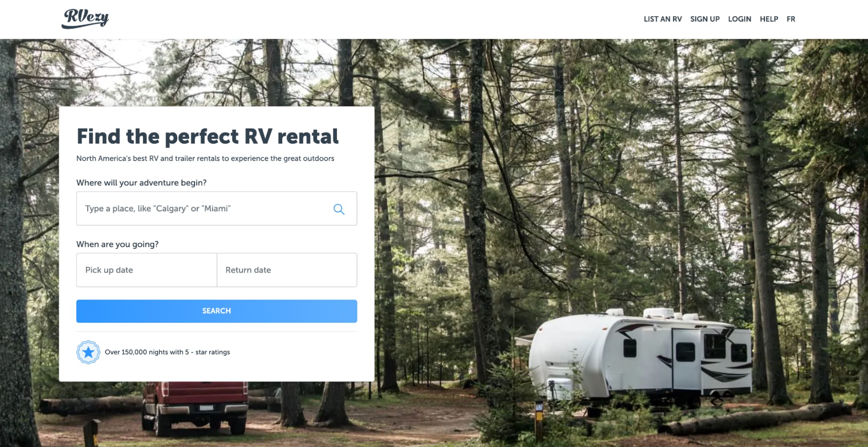Viewport: 868px width, 447px height.
Task: Open the SIGN UP link
Action: [x=705, y=19]
